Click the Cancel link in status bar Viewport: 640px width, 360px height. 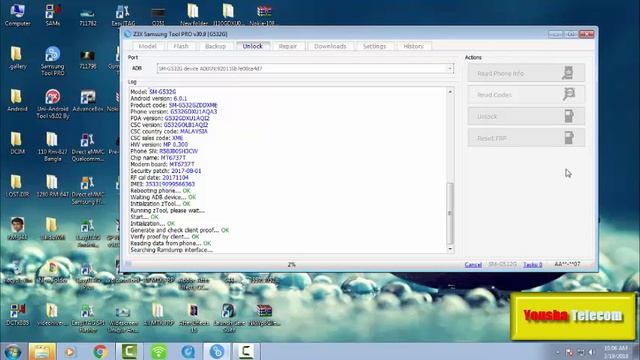(473, 264)
